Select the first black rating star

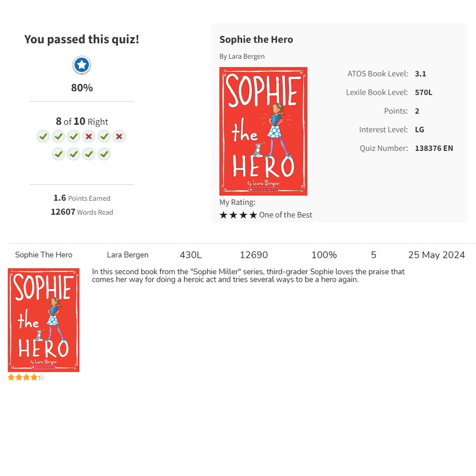[224, 215]
